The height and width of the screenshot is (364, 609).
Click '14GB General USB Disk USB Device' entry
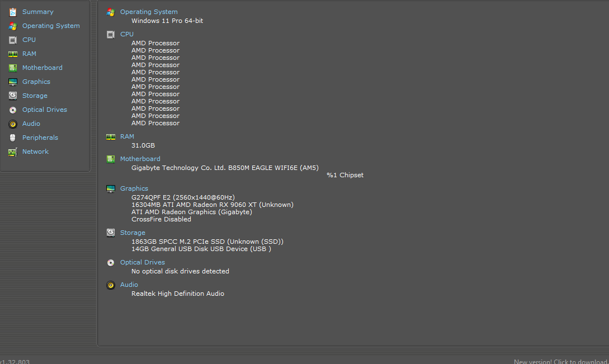(201, 249)
